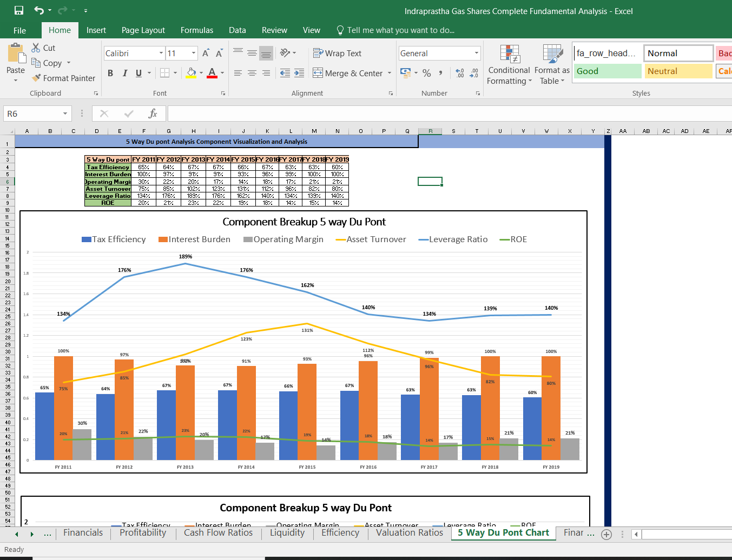The image size is (732, 560).
Task: Click Tell me what you want to do box
Action: [x=395, y=30]
